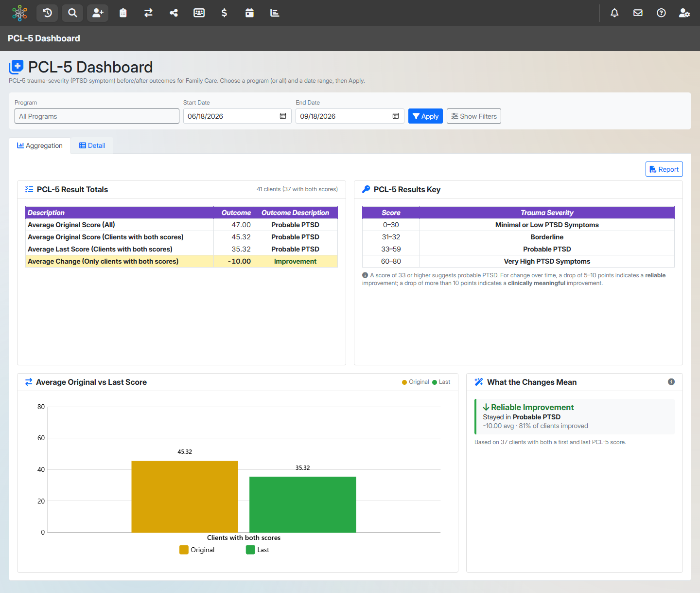Image resolution: width=700 pixels, height=593 pixels.
Task: Click the Outcome Description column header
Action: [296, 213]
